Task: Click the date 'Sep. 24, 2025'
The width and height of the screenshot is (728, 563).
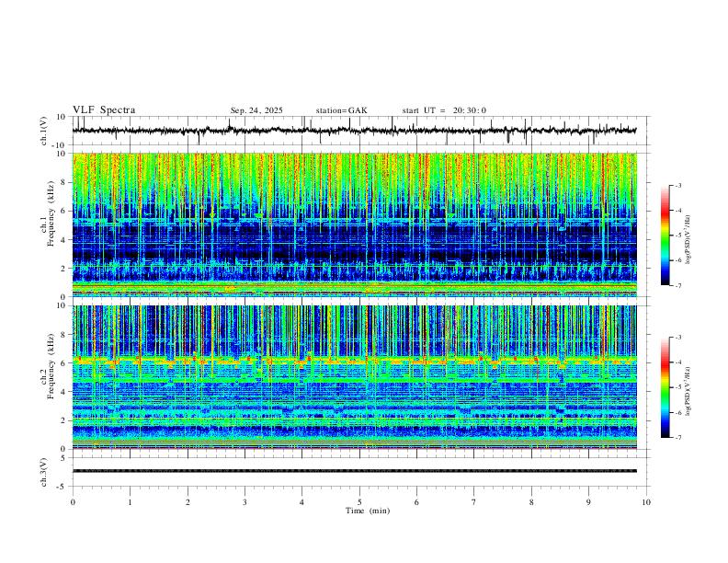Action: (256, 110)
